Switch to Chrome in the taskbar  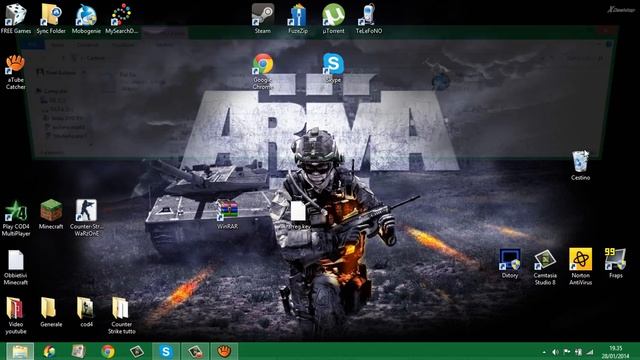click(108, 351)
